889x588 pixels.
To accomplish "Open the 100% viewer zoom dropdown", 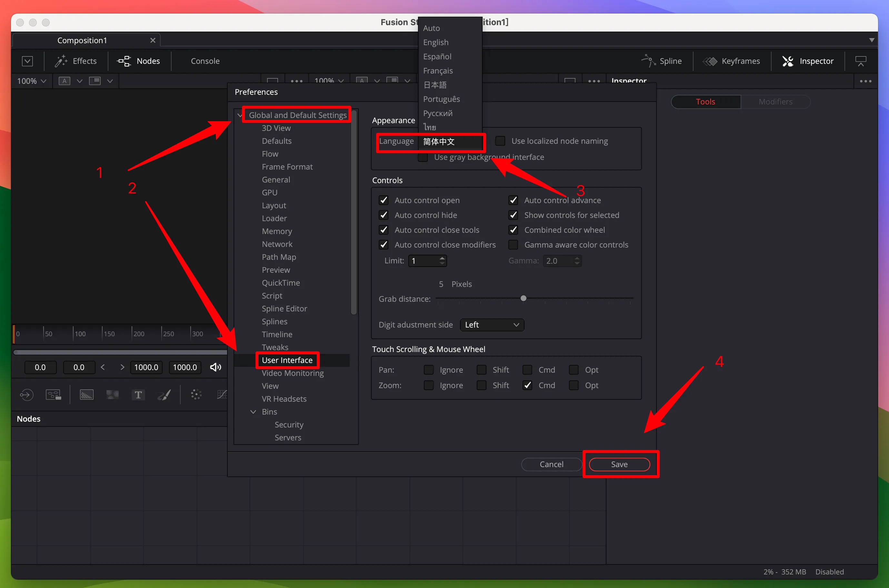I will (x=32, y=81).
